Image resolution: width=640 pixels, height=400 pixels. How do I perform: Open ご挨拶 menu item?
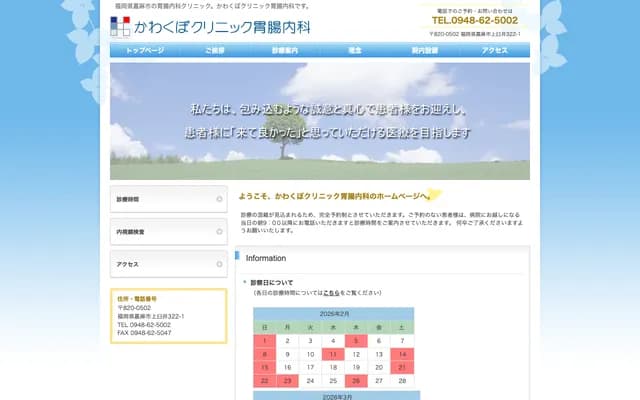(215, 50)
